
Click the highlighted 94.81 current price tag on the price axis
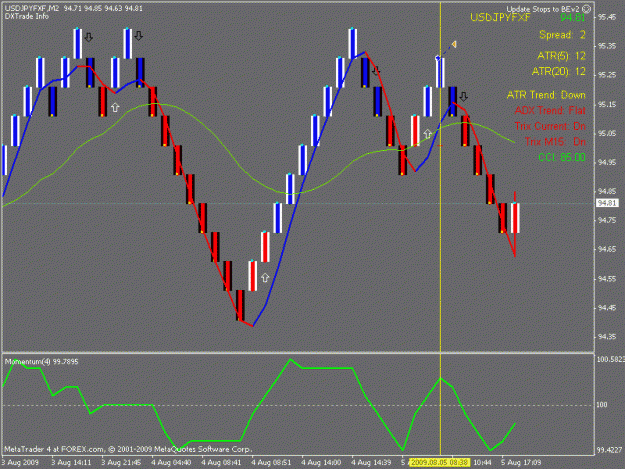(607, 203)
